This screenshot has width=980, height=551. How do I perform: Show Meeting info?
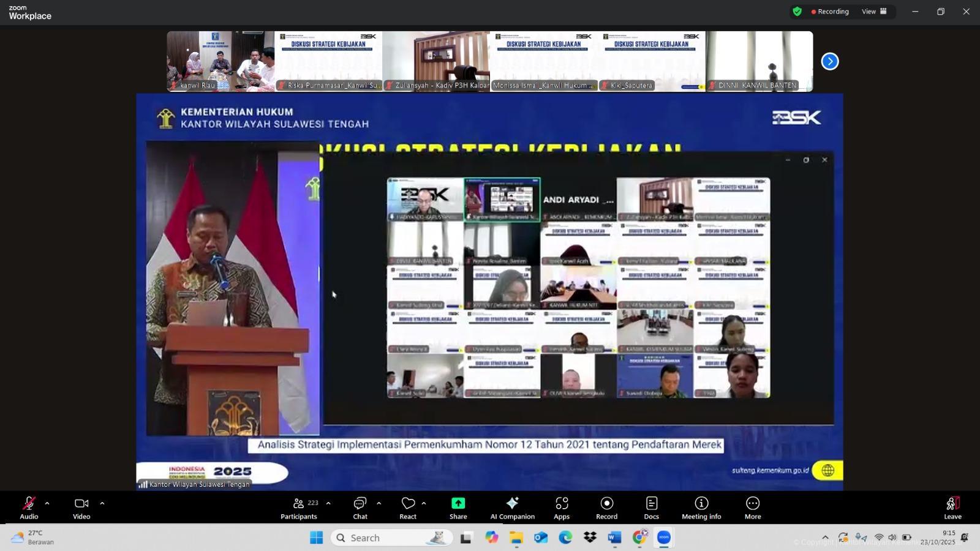[701, 507]
